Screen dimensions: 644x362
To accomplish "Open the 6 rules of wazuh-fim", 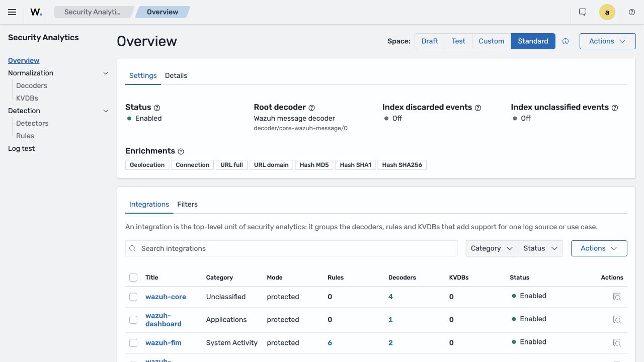I will click(x=330, y=343).
